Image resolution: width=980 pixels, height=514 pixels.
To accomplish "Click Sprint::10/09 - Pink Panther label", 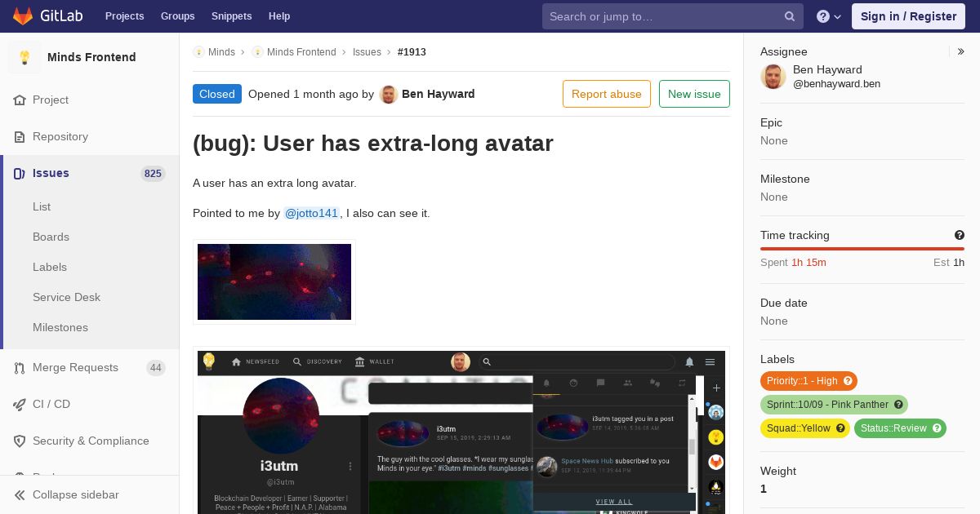I will (x=827, y=405).
